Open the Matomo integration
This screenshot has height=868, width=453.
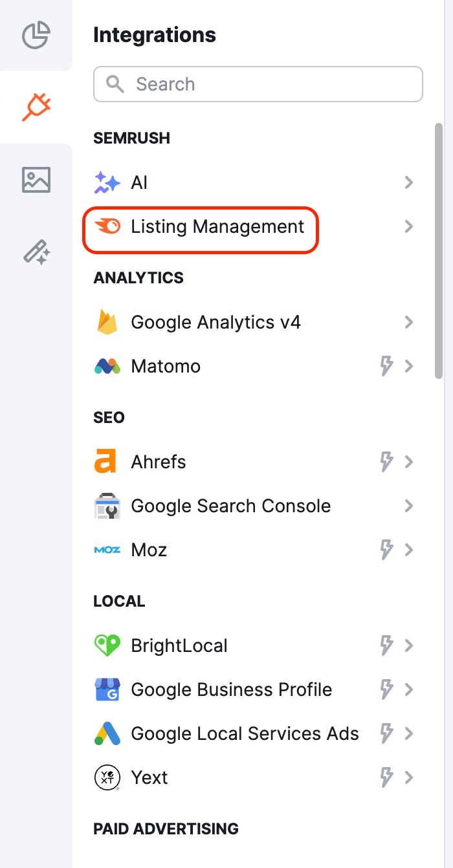coord(409,366)
